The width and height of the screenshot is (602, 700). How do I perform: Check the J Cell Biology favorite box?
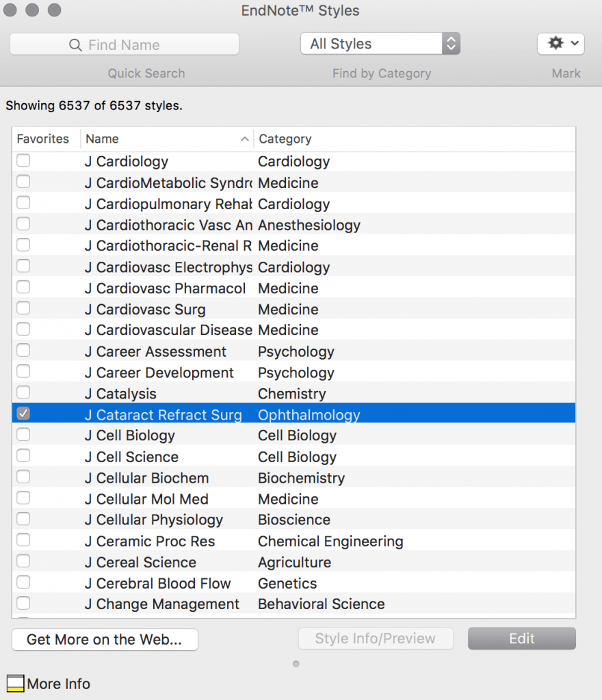pyautogui.click(x=23, y=434)
